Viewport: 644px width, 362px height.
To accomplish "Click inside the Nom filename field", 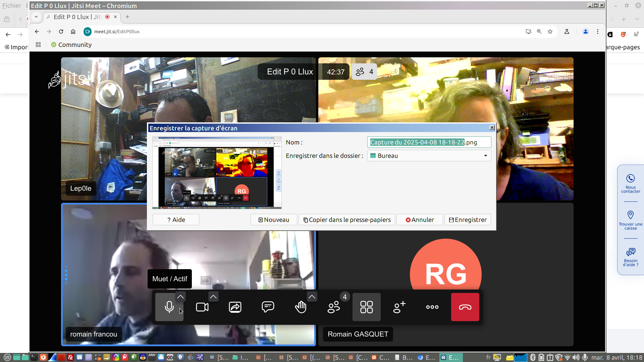I will tap(429, 142).
